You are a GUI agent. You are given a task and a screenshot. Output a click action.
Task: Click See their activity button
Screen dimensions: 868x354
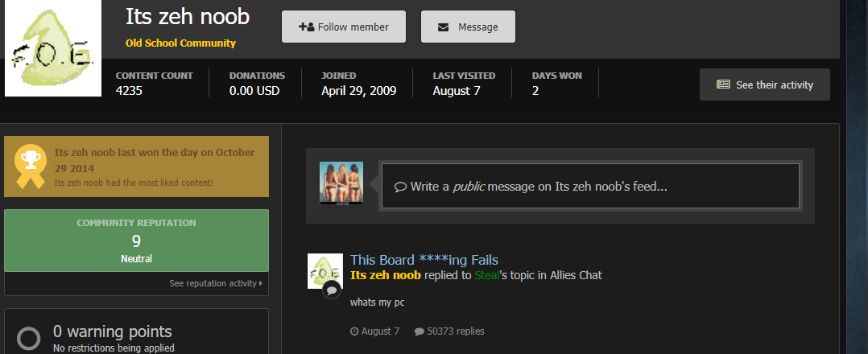[x=764, y=84]
